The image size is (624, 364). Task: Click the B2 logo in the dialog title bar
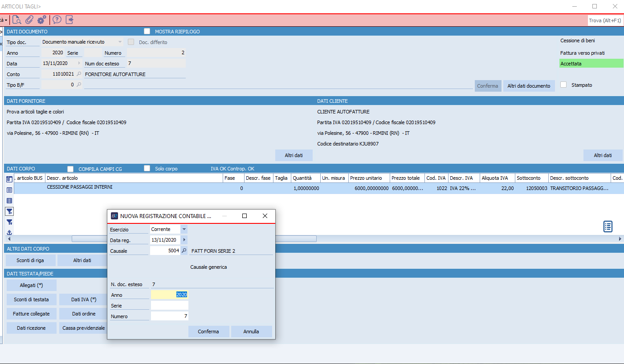[x=114, y=216]
